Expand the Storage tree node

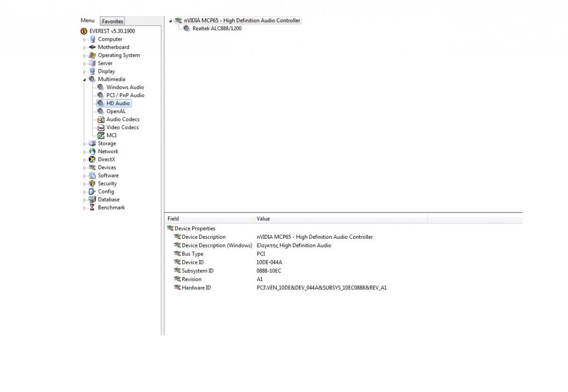click(85, 144)
